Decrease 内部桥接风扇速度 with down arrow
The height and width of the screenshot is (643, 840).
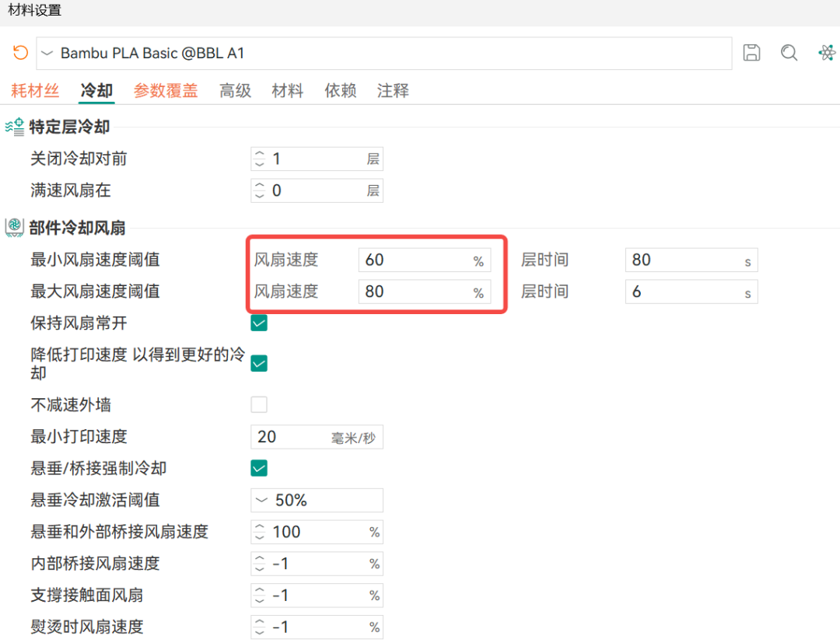pyautogui.click(x=260, y=568)
